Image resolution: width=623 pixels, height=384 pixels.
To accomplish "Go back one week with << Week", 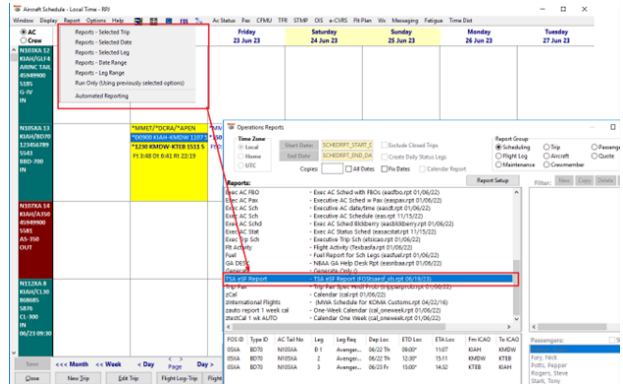I will point(108,364).
